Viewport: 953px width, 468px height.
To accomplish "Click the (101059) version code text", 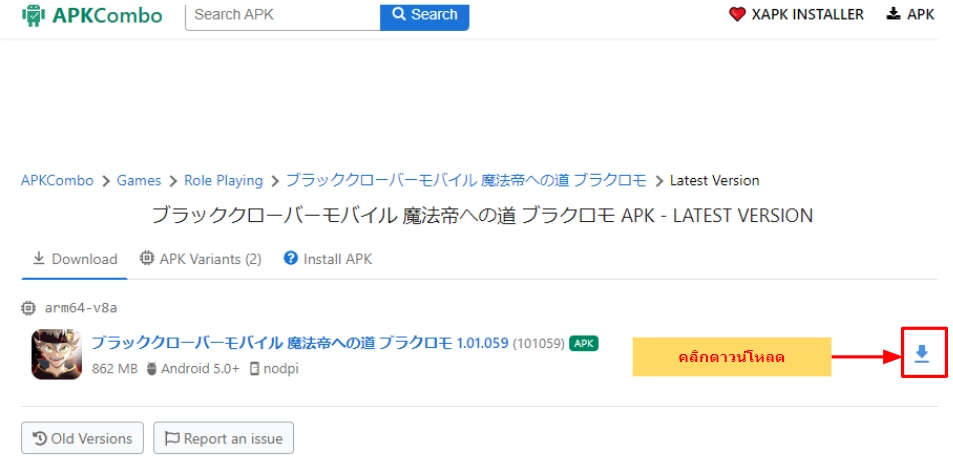I will tap(539, 343).
